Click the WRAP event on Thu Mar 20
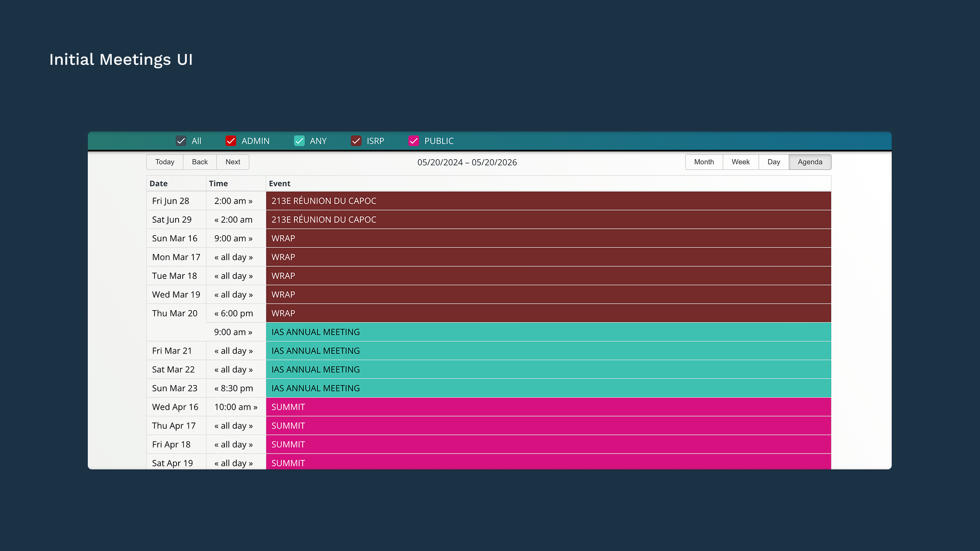The height and width of the screenshot is (551, 980). point(548,313)
